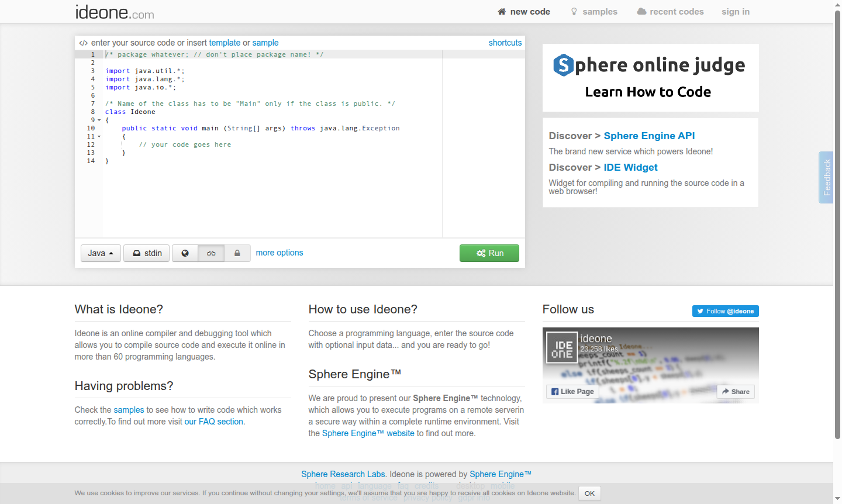
Task: Set code visibility to public (globe icon)
Action: point(185,253)
